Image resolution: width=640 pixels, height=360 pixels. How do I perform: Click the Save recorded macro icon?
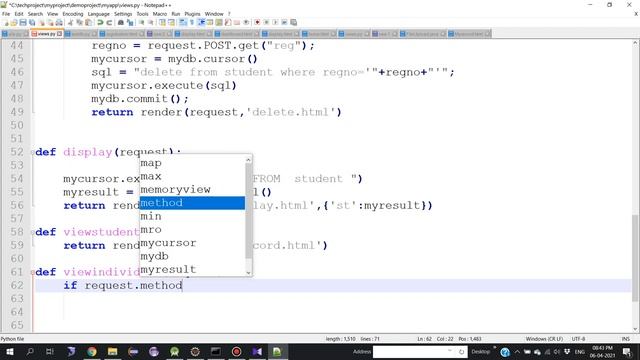tap(293, 22)
